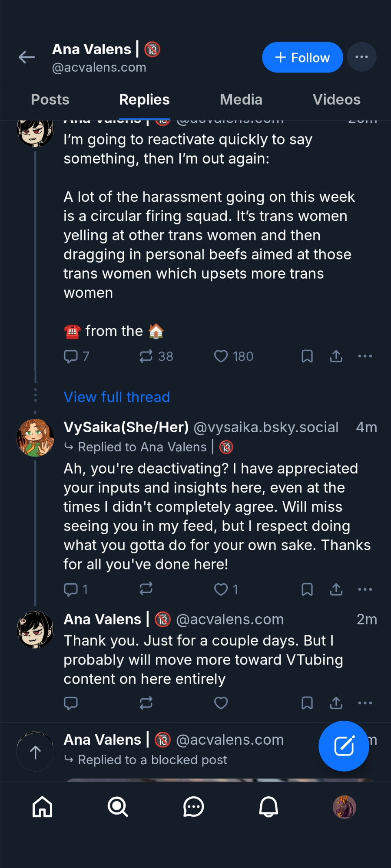The height and width of the screenshot is (868, 391).
Task: Open profile options three-dot menu
Action: tap(361, 57)
